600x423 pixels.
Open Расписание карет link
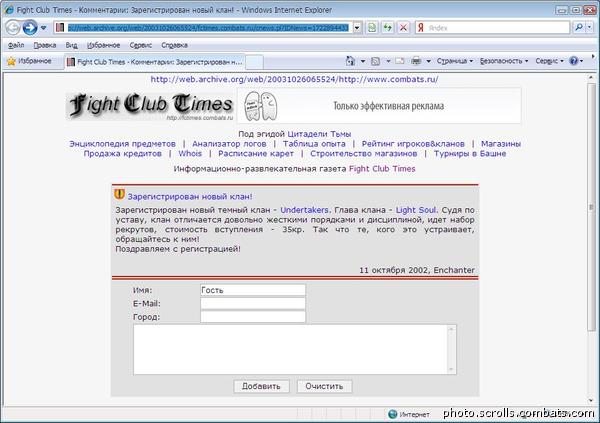(x=256, y=154)
